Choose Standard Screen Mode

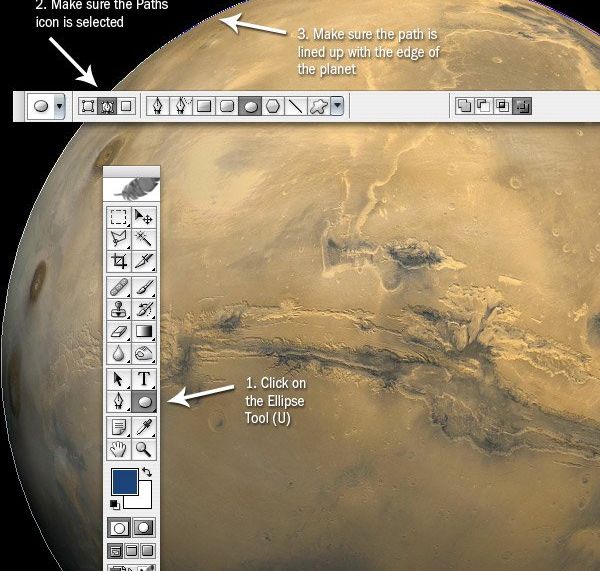point(115,551)
